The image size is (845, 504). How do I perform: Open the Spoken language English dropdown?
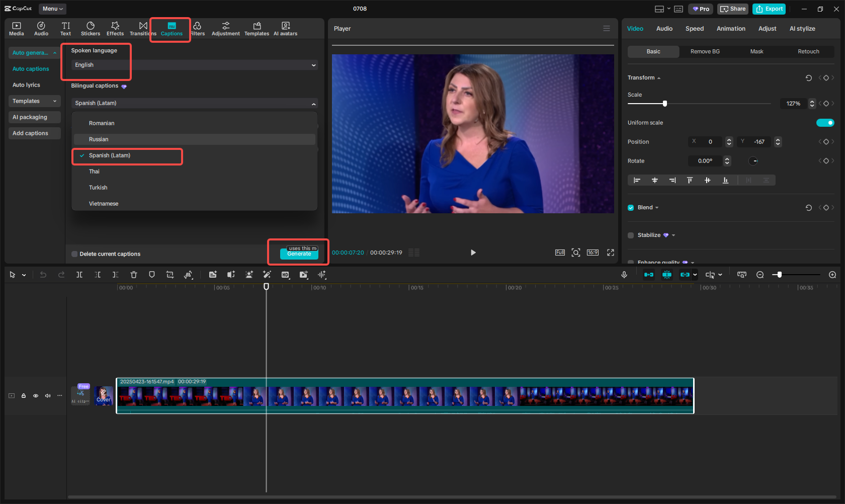pos(194,65)
